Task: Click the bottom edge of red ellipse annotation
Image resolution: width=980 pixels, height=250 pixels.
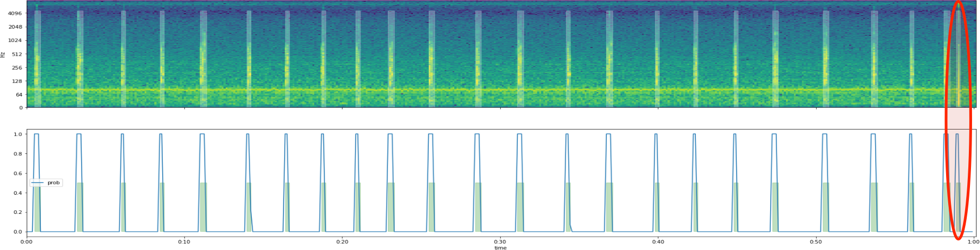Action: 958,238
